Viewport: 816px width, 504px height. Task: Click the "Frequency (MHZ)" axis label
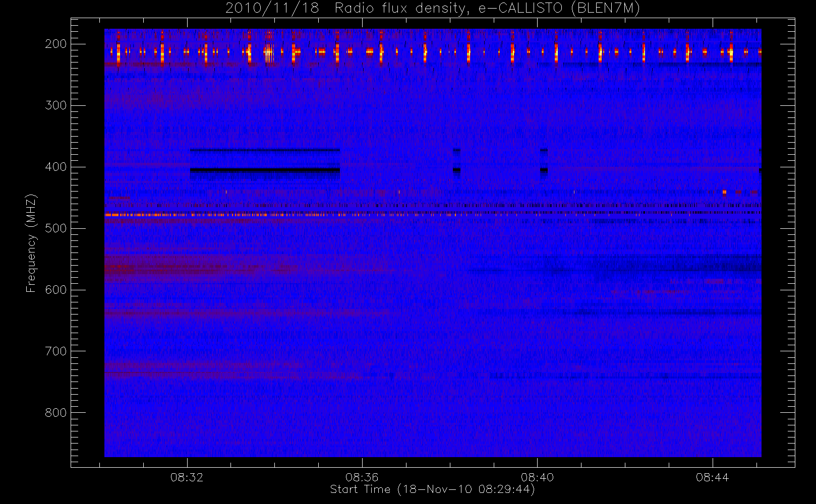31,243
